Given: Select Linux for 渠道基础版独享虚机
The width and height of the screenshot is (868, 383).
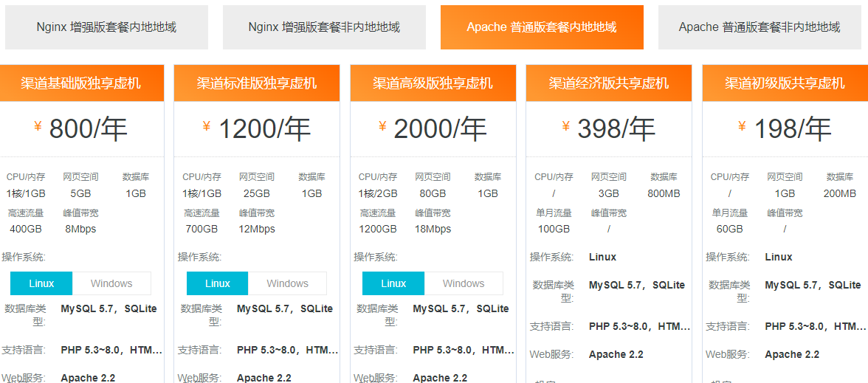Looking at the screenshot, I should click(41, 283).
